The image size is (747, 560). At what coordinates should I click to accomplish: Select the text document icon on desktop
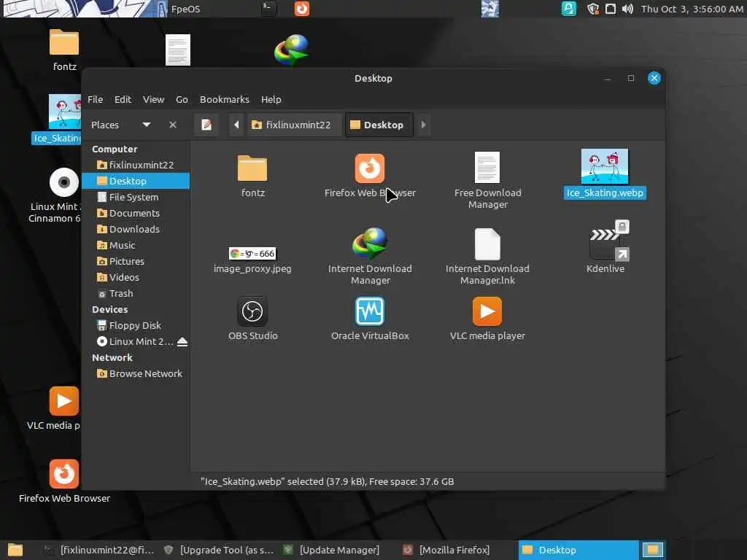tap(178, 50)
